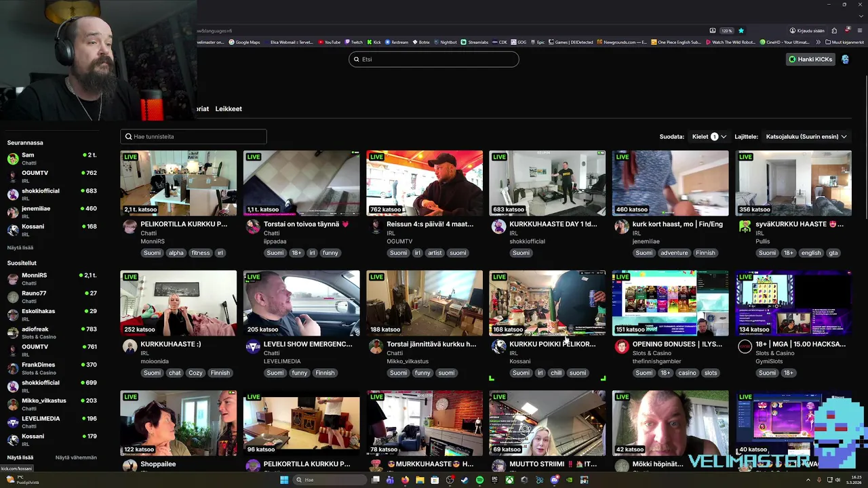Click Sam avatar in followed list
This screenshot has height=488, width=868.
coord(13,159)
